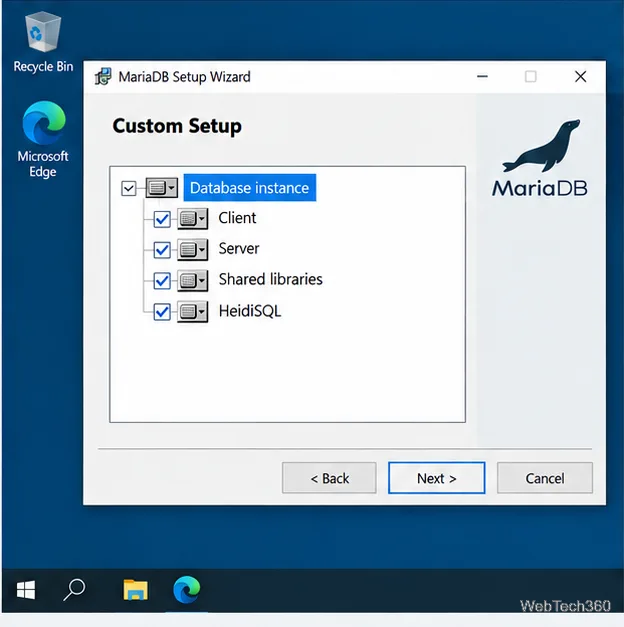This screenshot has height=627, width=624.
Task: Open Microsoft Edge desktop shortcut
Action: [43, 139]
